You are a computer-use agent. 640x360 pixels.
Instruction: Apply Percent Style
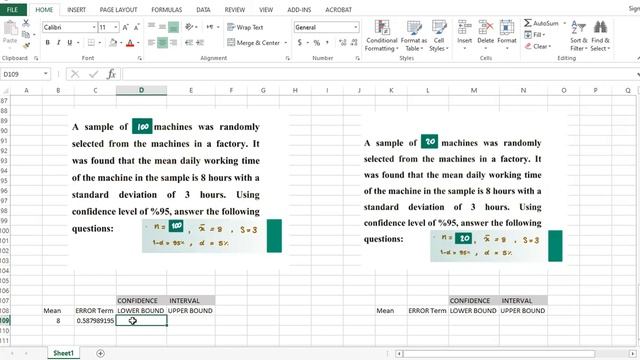[x=316, y=42]
